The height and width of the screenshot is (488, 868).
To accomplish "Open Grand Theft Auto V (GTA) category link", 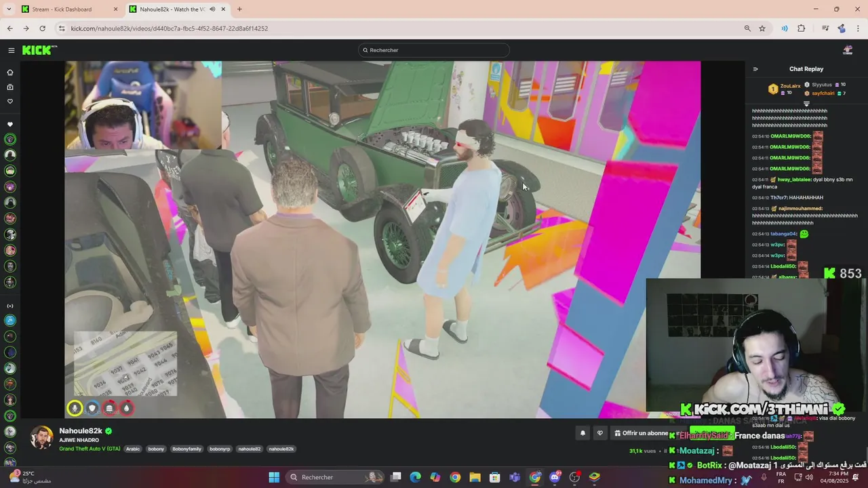I will click(90, 449).
